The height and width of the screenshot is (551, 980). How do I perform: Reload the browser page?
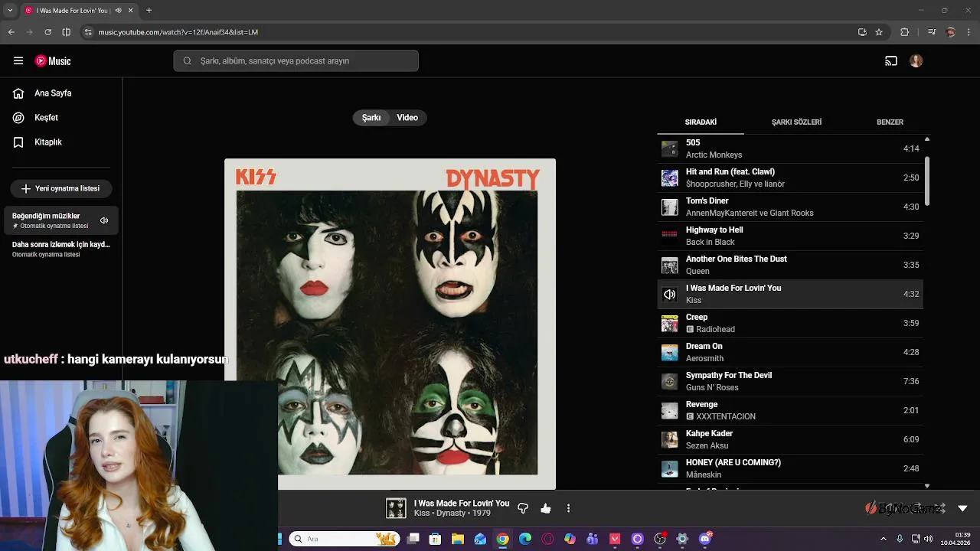coord(47,32)
